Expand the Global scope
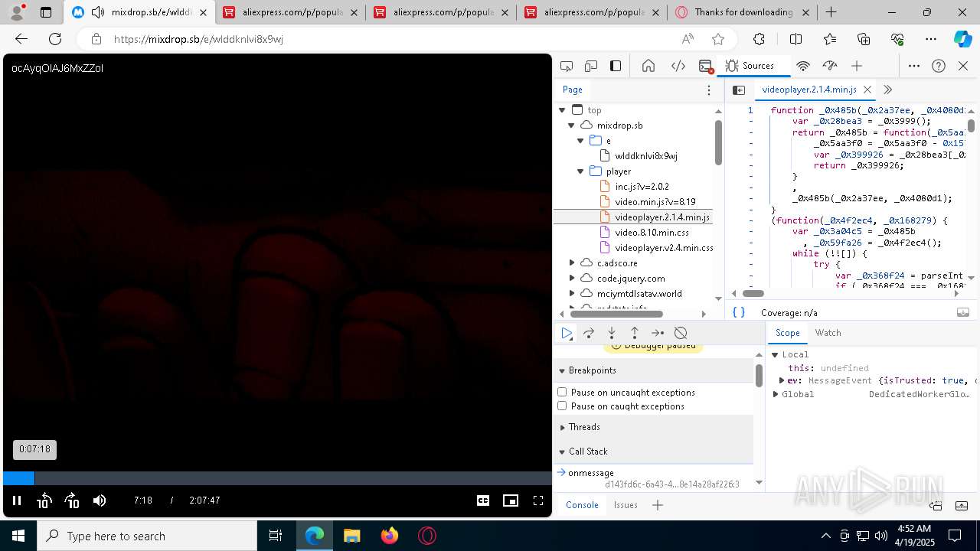Viewport: 980px width, 551px height. pyautogui.click(x=776, y=394)
